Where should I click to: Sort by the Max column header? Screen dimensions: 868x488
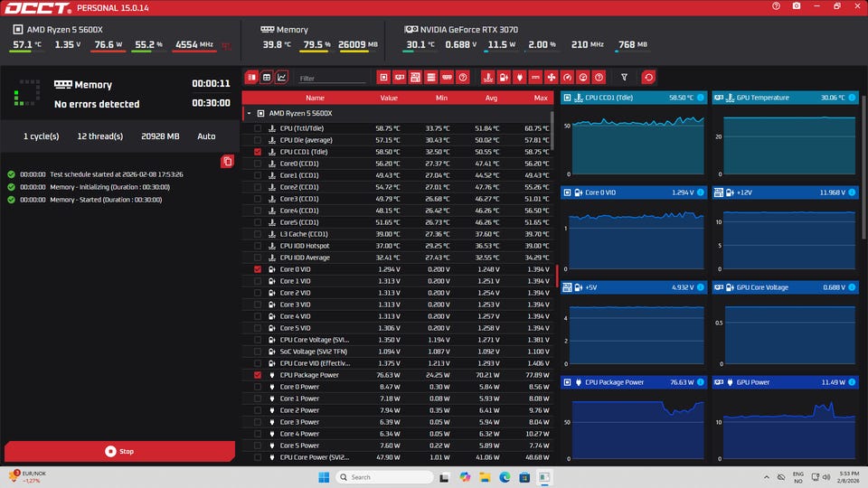pyautogui.click(x=541, y=98)
